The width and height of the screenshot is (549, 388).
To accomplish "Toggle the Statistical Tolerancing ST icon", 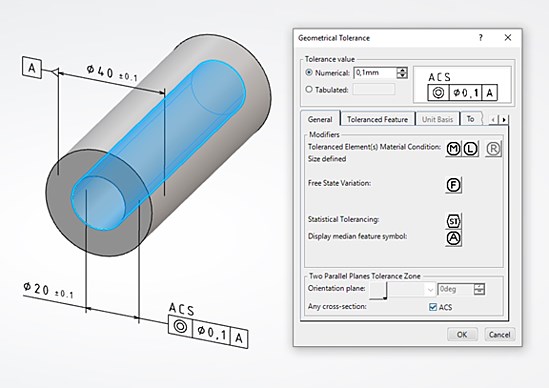I will tap(454, 221).
